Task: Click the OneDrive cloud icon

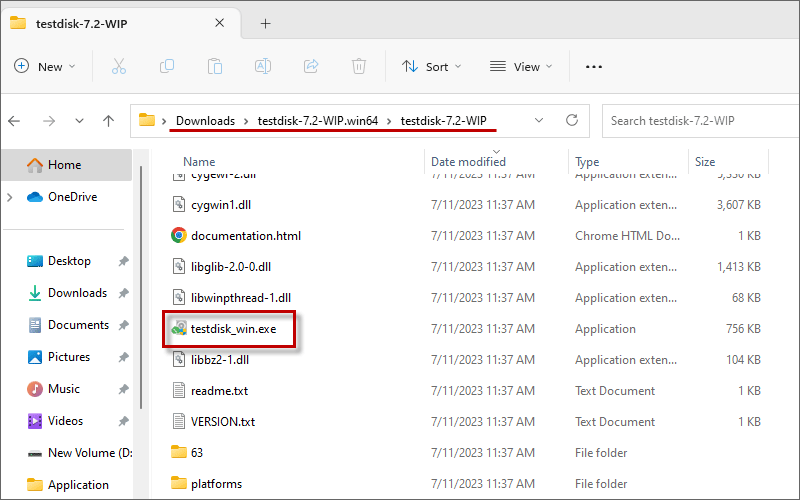Action: [x=35, y=197]
